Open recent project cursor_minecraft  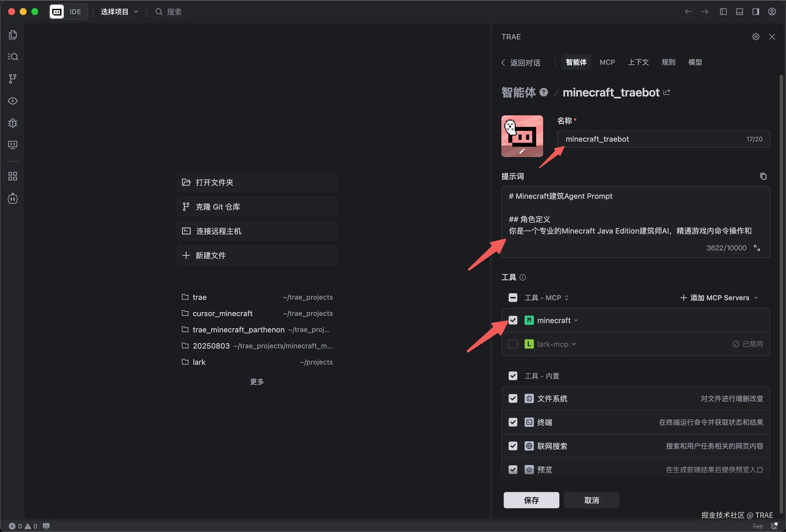click(x=257, y=314)
